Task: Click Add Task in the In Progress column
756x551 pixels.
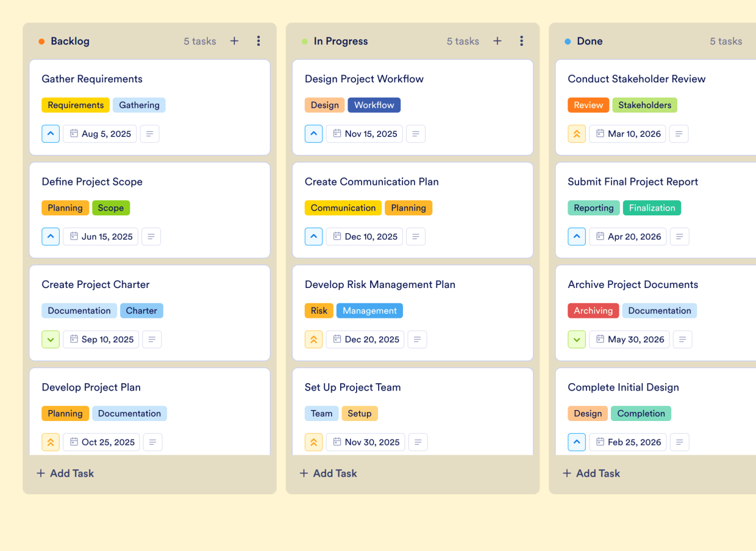Action: pyautogui.click(x=328, y=473)
